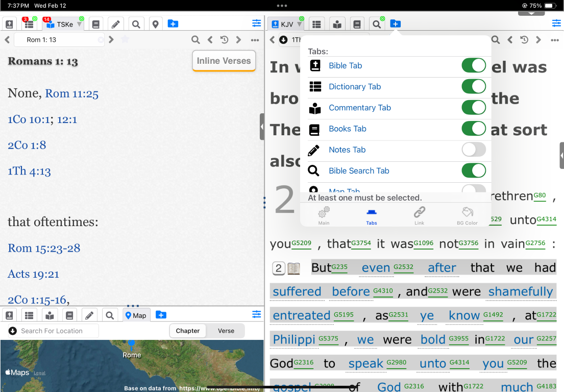The image size is (564, 392).
Task: Switch to the Link settings tab
Action: coord(419,215)
